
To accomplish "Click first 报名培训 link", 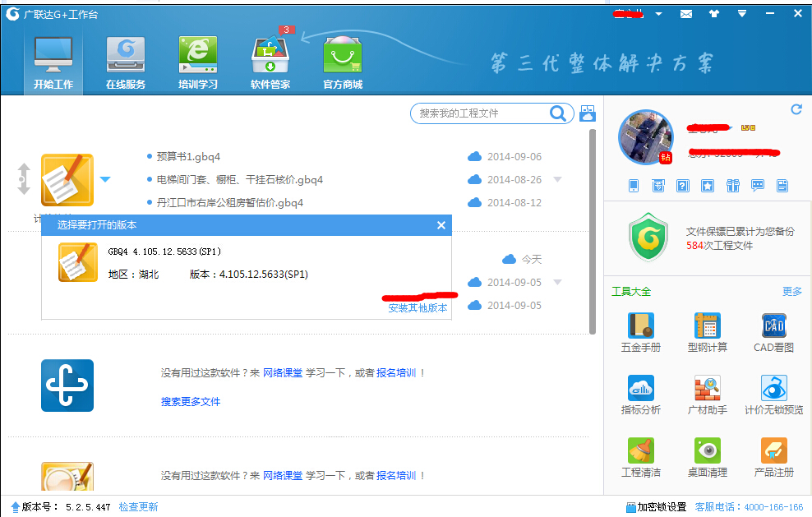I will 396,373.
